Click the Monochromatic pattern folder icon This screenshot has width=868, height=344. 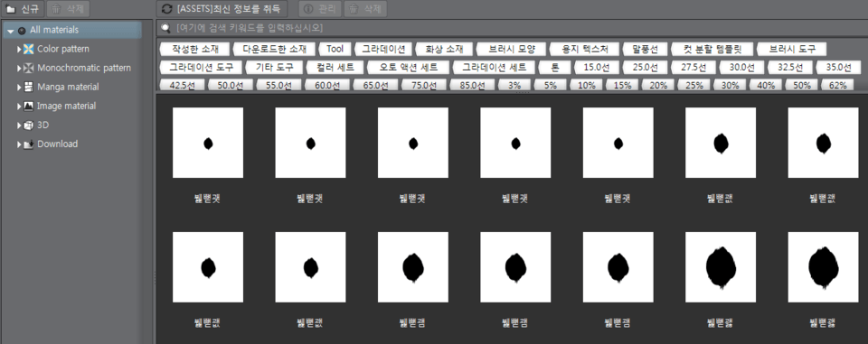pos(28,68)
